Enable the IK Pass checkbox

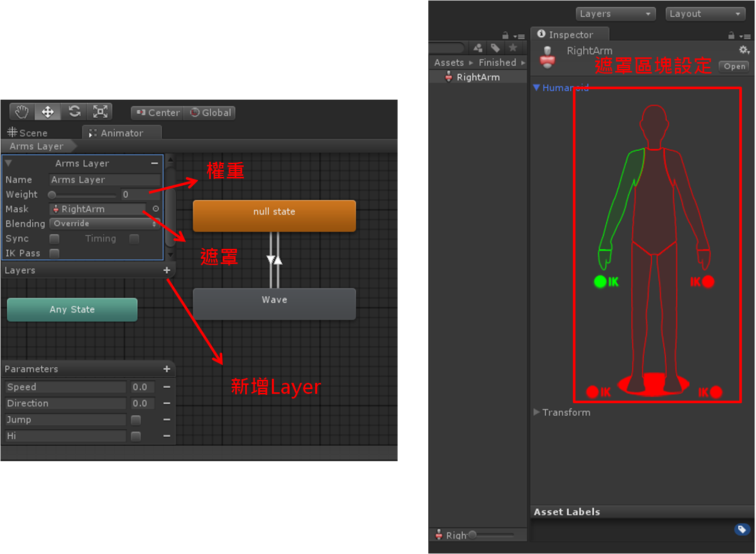point(54,253)
